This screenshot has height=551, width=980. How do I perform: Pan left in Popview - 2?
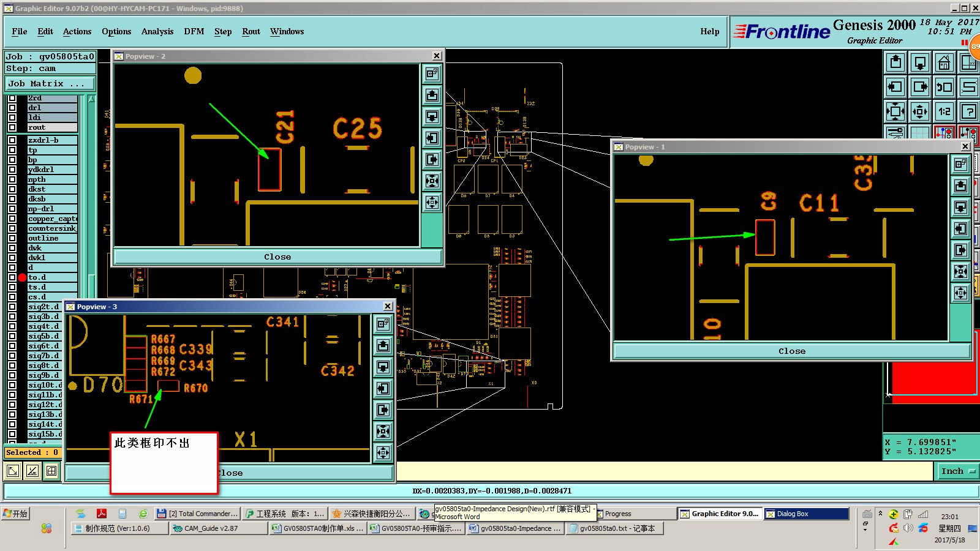[432, 138]
